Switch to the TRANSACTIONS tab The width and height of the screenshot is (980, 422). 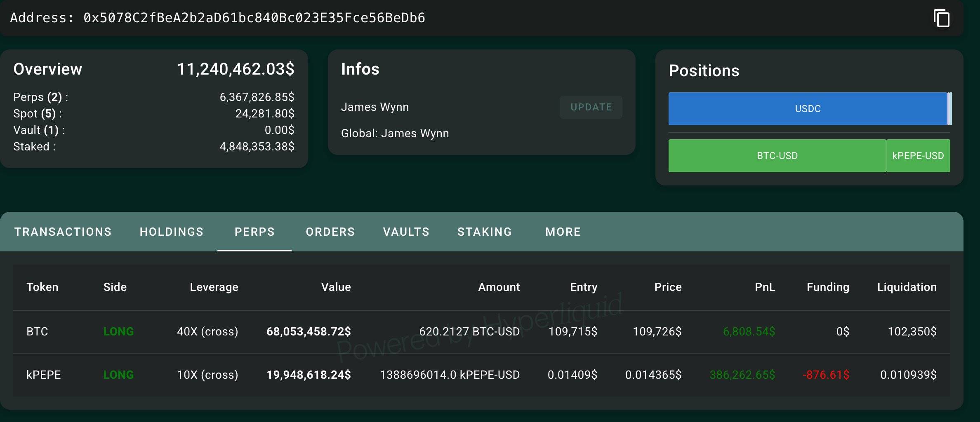click(x=63, y=232)
